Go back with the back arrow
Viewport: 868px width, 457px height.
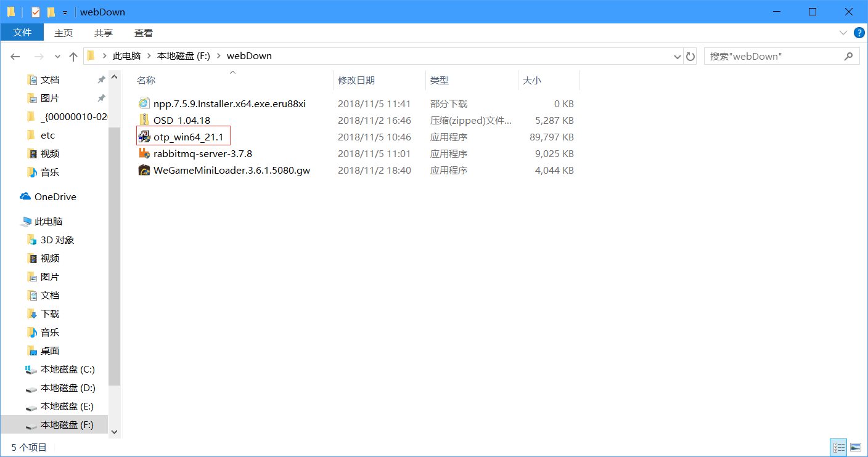tap(15, 56)
